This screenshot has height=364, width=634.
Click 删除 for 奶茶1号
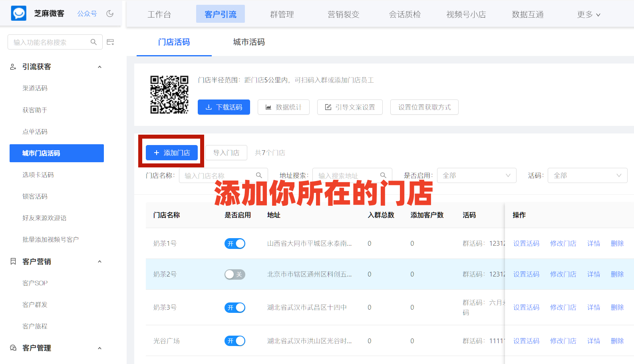(x=617, y=243)
